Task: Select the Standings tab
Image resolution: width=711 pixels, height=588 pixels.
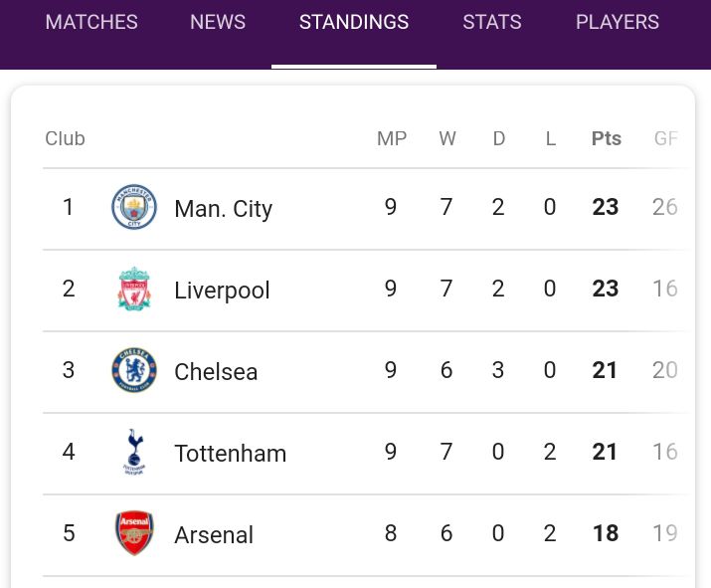Action: pos(354,22)
